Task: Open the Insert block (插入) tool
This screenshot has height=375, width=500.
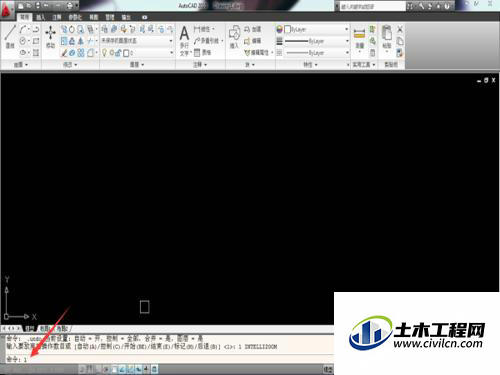Action: [x=234, y=37]
